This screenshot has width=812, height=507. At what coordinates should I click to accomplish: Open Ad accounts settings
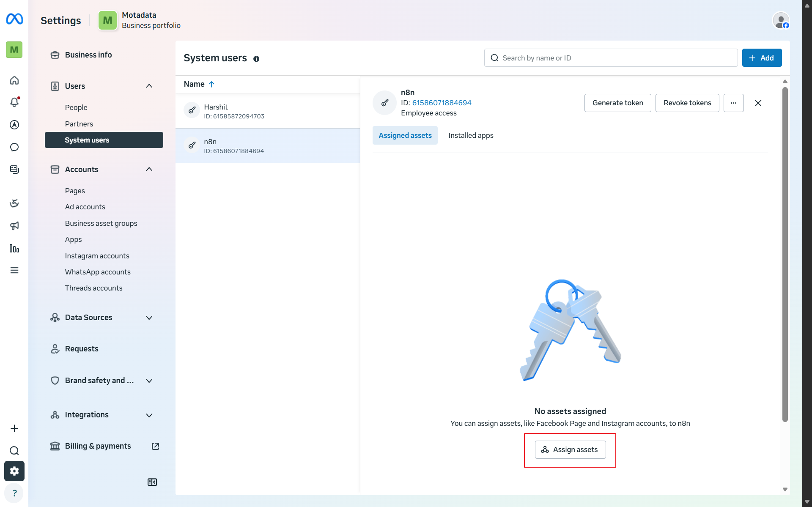[x=85, y=207]
